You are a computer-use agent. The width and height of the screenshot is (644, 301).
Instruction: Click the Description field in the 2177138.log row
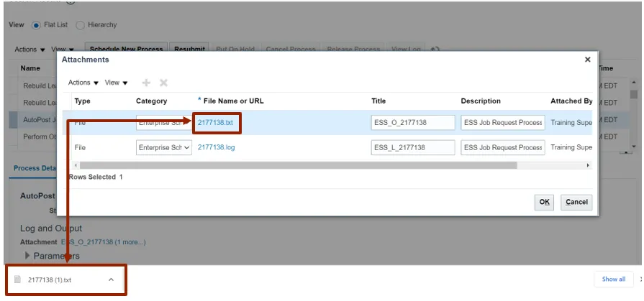[503, 148]
